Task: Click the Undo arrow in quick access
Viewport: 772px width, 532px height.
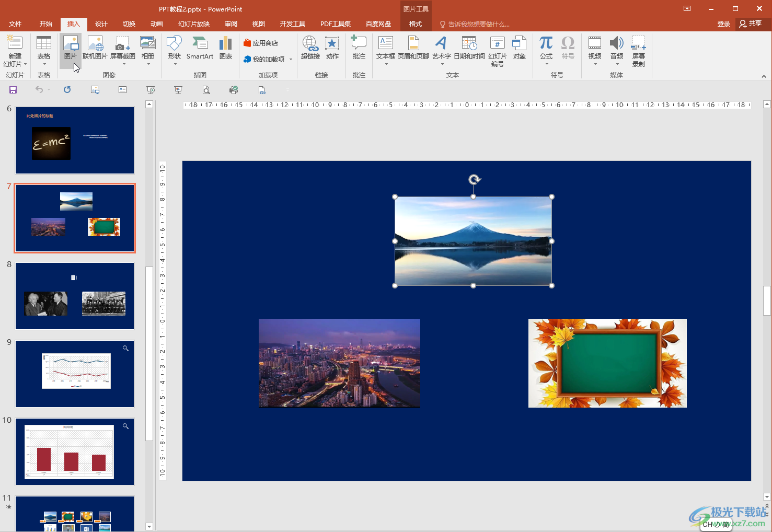Action: 39,90
